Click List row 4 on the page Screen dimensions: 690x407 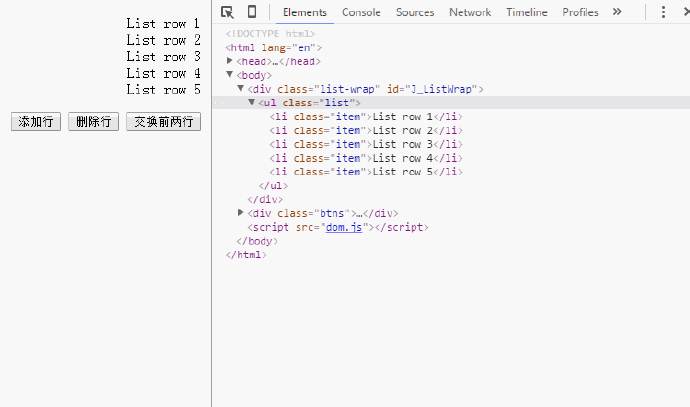point(163,73)
